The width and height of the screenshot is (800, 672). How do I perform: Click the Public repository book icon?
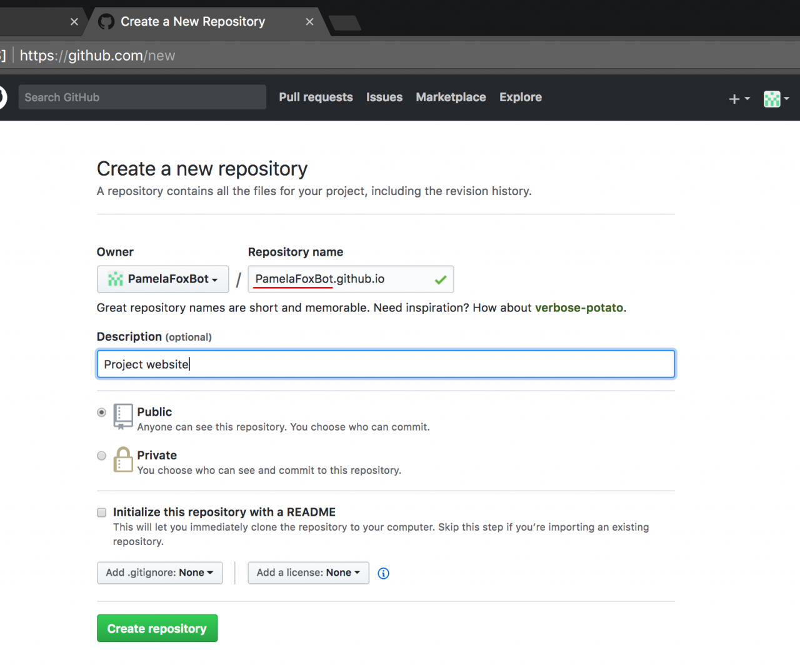(123, 416)
